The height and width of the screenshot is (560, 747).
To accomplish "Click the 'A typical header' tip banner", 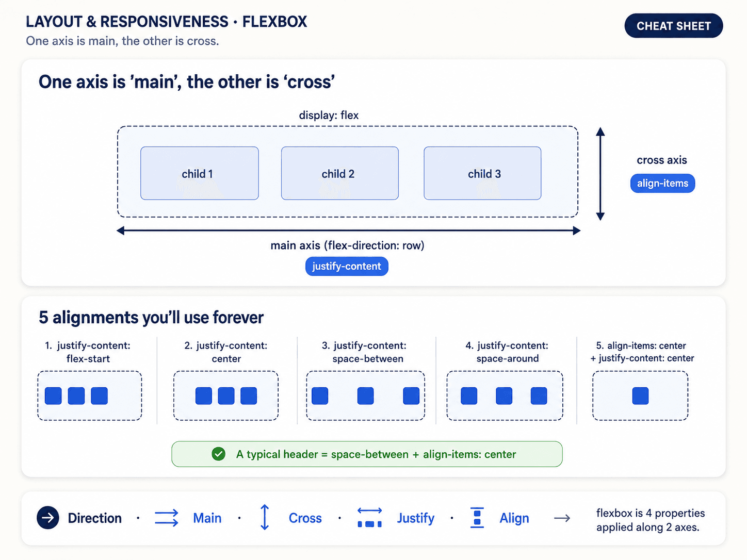I will coord(367,454).
